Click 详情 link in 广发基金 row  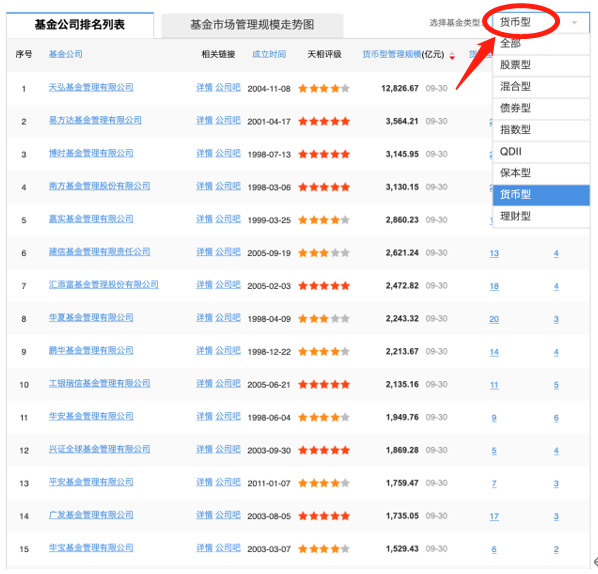coord(204,515)
